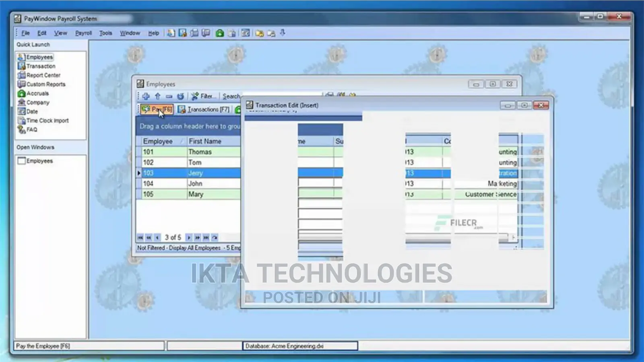
Task: Click the up arrow icon in Employees toolbar
Action: coord(158,96)
